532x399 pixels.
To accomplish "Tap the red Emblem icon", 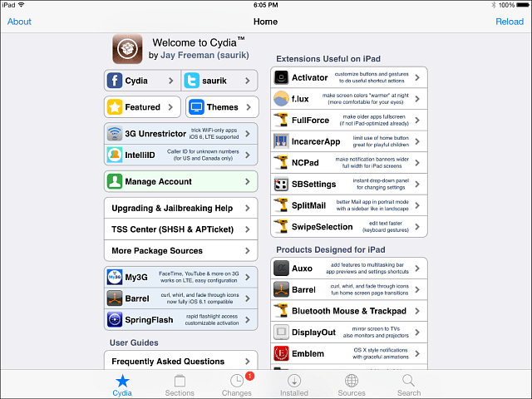I will click(x=281, y=353).
